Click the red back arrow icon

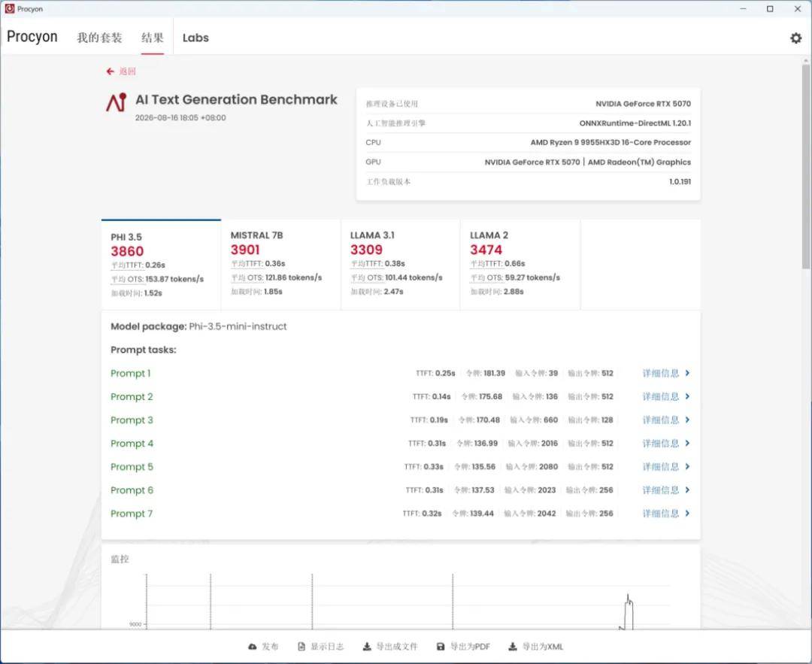(x=110, y=71)
